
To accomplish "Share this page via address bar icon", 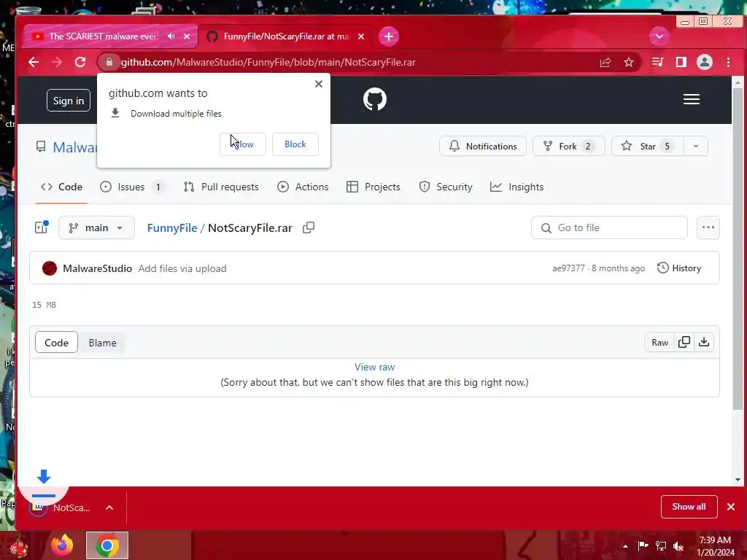I will tap(605, 62).
